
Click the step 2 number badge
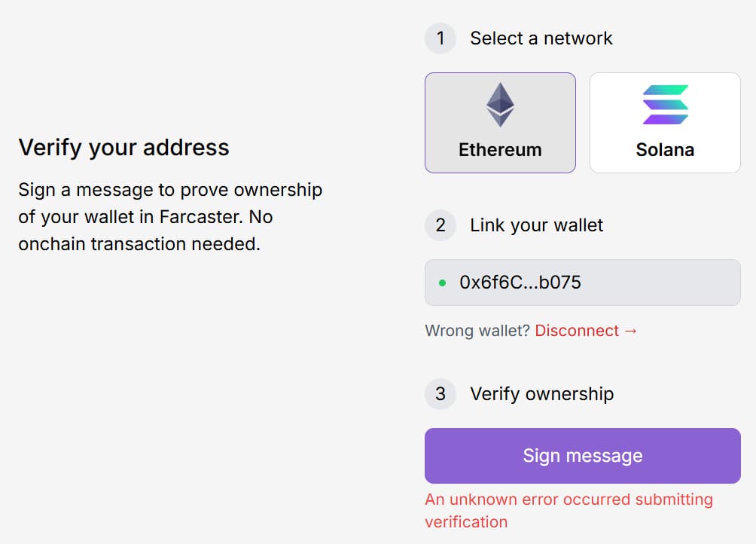pos(440,225)
